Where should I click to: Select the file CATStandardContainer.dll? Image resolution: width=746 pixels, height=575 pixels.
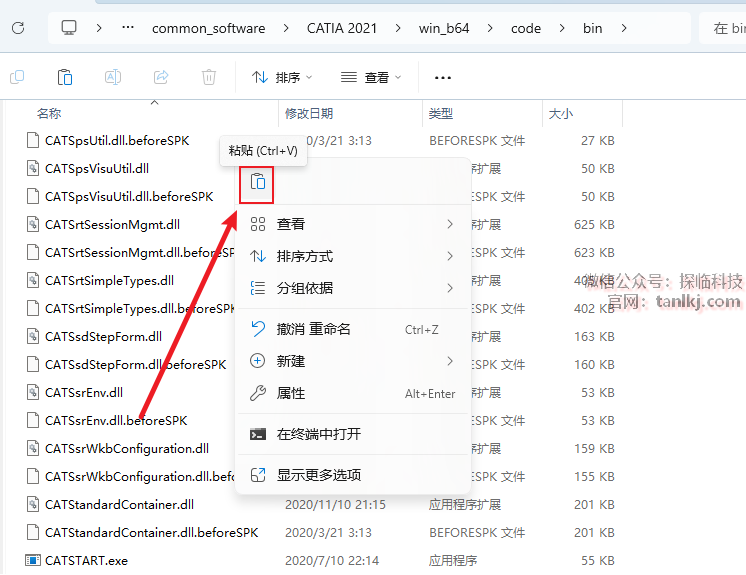pos(119,505)
